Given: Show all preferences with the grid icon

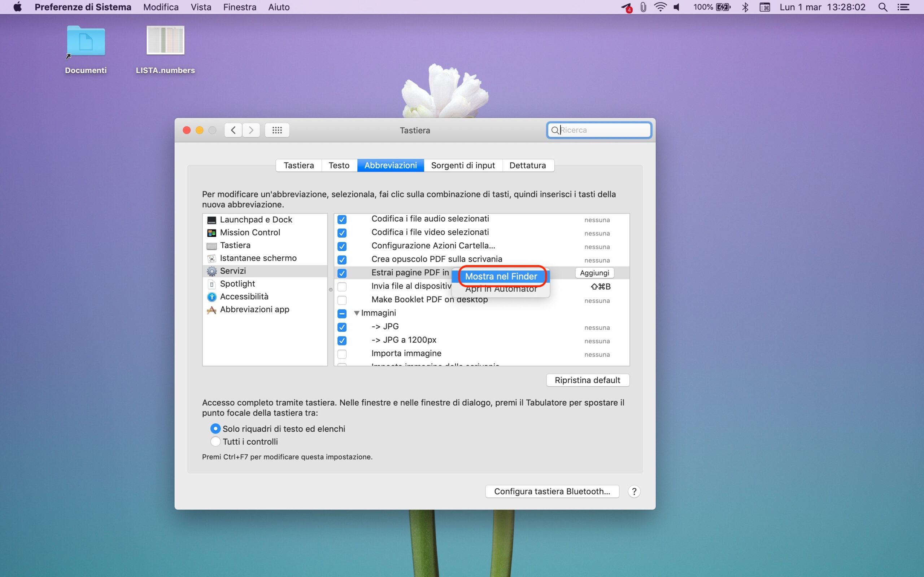Looking at the screenshot, I should (277, 130).
